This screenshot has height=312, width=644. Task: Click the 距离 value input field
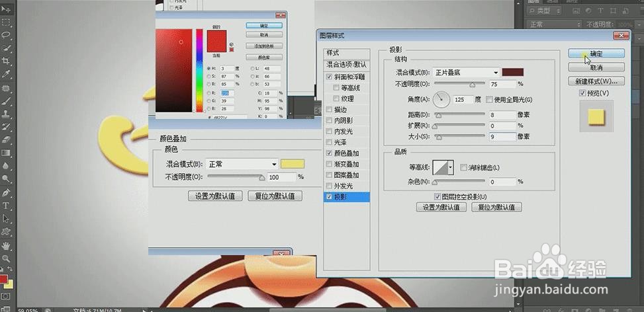pos(502,115)
